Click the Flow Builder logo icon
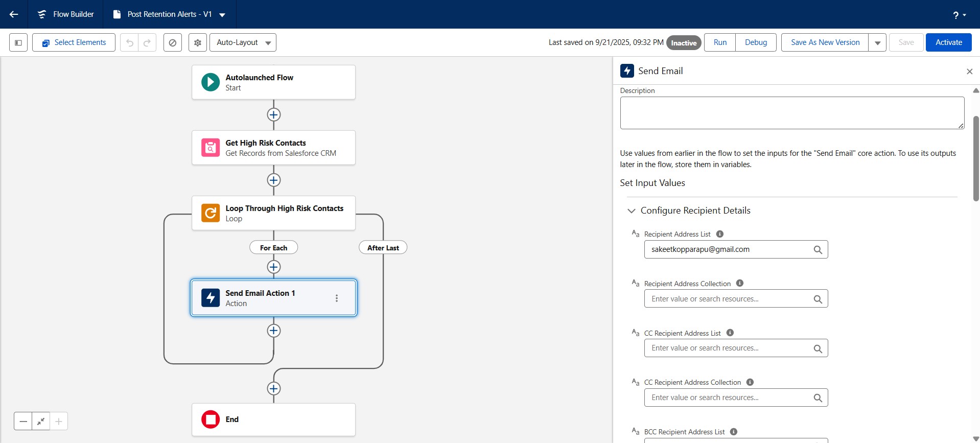 point(42,14)
